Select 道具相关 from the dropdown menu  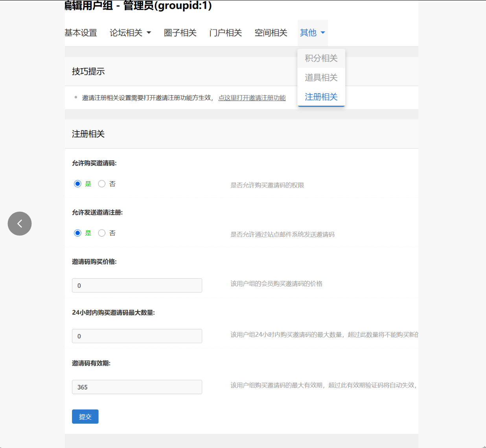click(x=321, y=77)
